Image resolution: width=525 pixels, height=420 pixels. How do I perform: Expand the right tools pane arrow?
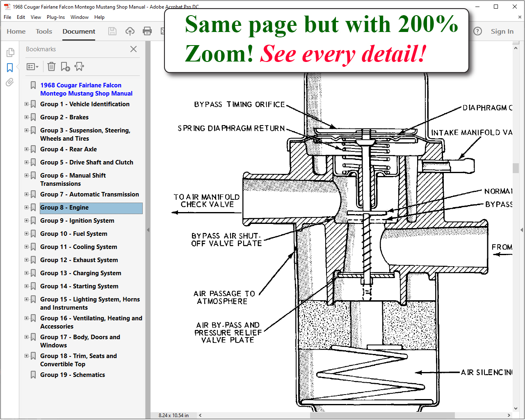click(x=522, y=230)
